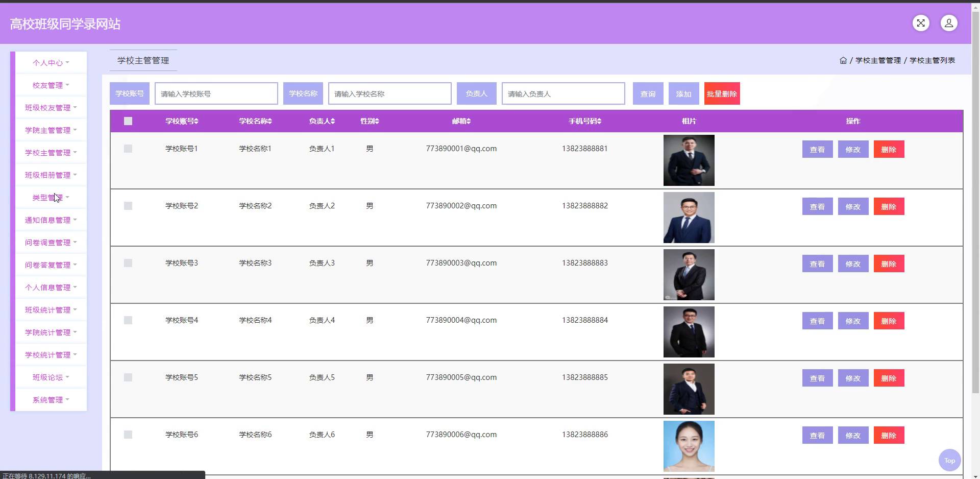Expand the 问卷调查管理 sidebar menu
This screenshot has height=479, width=980.
pos(51,243)
